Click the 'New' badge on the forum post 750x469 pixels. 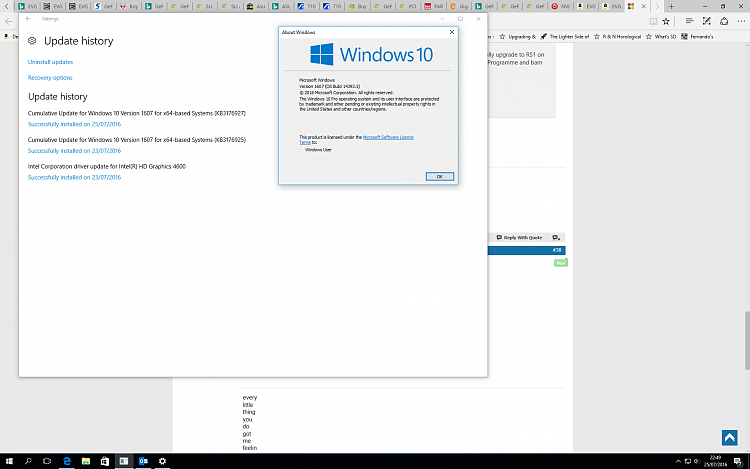pyautogui.click(x=561, y=263)
